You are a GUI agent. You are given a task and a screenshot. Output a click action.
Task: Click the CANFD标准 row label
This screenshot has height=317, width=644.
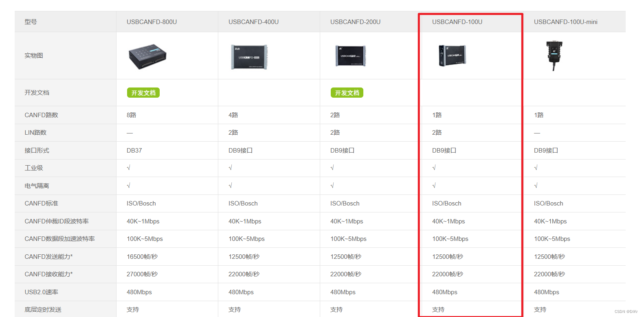(41, 203)
